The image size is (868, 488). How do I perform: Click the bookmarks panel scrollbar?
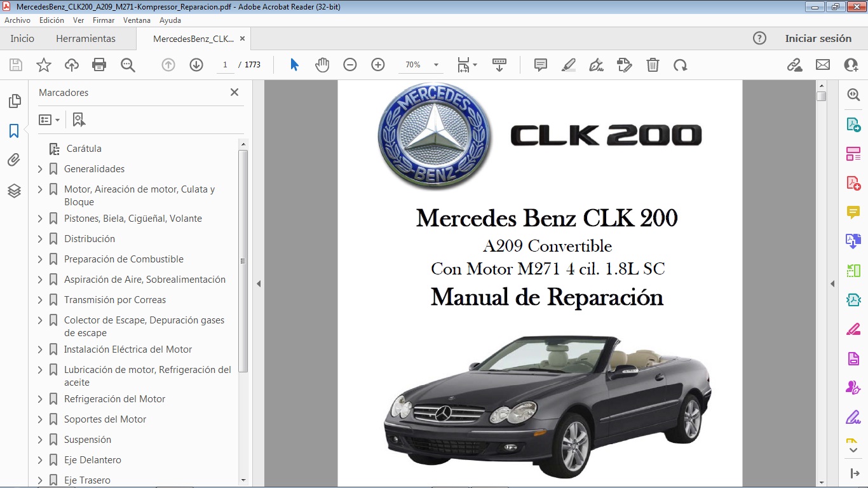(x=243, y=261)
